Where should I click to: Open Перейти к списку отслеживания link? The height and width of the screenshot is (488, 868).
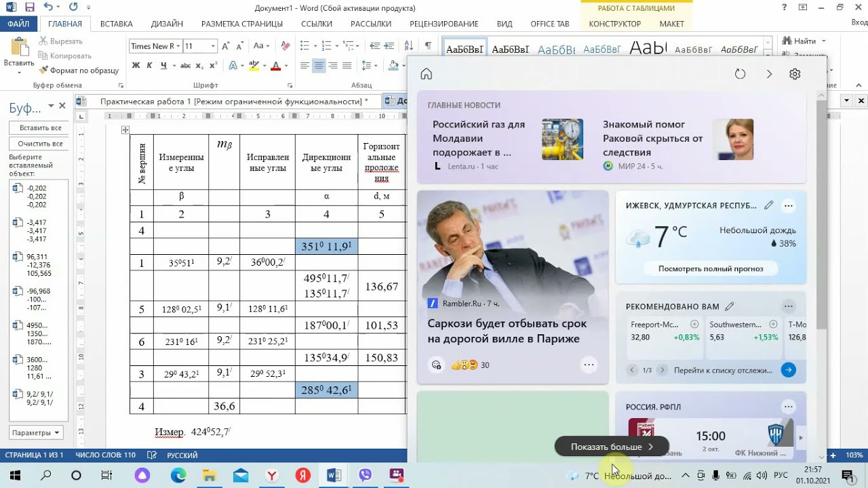[x=723, y=370]
